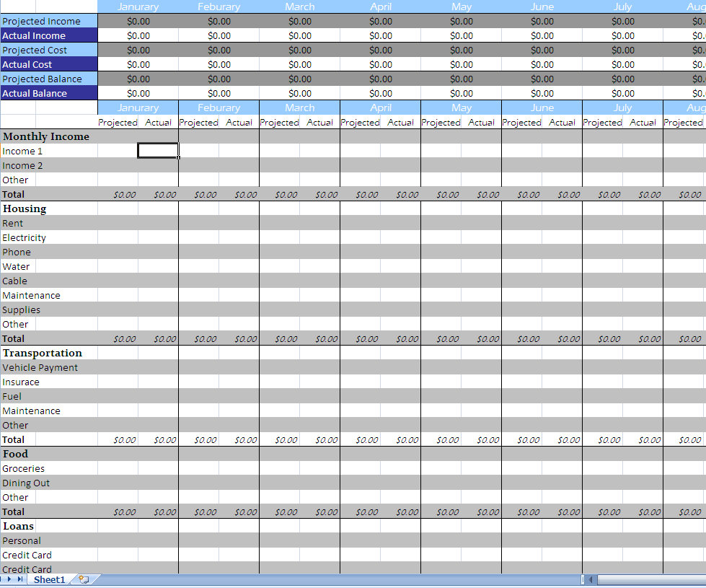Select the Personal row label
The height and width of the screenshot is (588, 706).
click(x=22, y=540)
